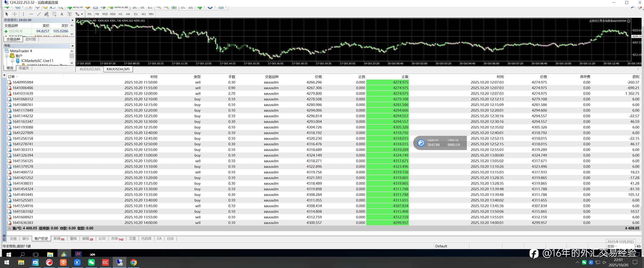644x268 pixels.
Task: Switch to the AUDUSD,M5 chart tab
Action: coord(90,69)
